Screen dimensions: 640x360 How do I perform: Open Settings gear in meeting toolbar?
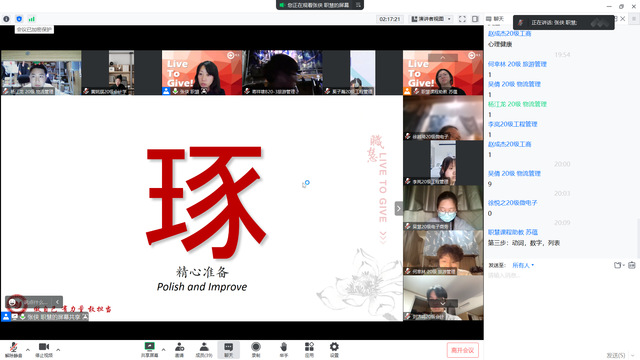click(x=334, y=349)
